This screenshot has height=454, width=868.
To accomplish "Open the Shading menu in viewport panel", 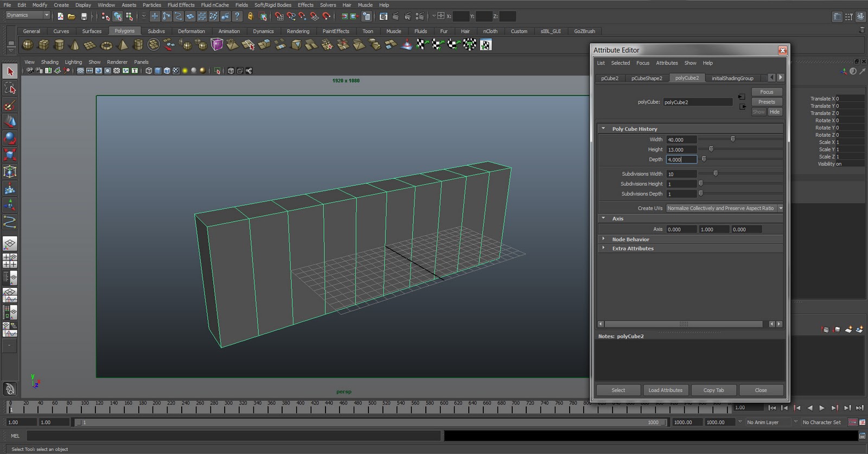I will [x=49, y=62].
